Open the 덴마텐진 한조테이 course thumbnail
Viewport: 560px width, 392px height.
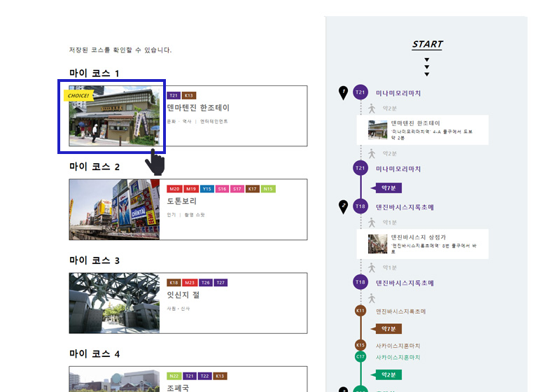(114, 116)
